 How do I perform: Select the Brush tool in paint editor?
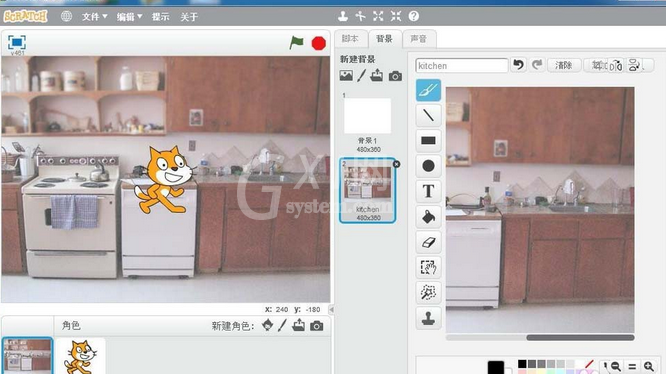click(428, 90)
